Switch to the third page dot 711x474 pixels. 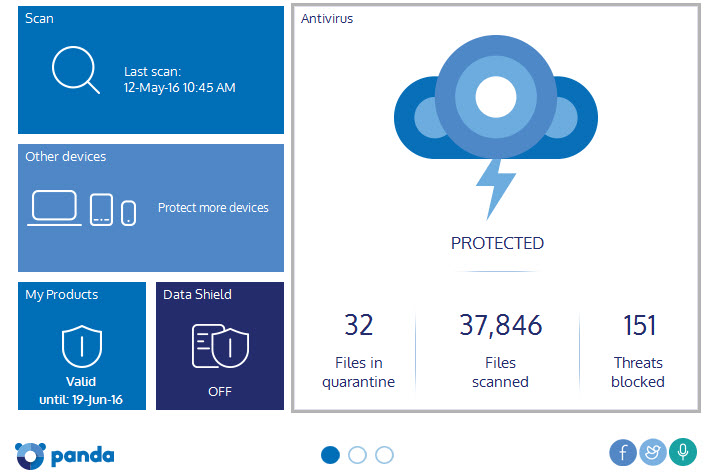click(x=385, y=455)
